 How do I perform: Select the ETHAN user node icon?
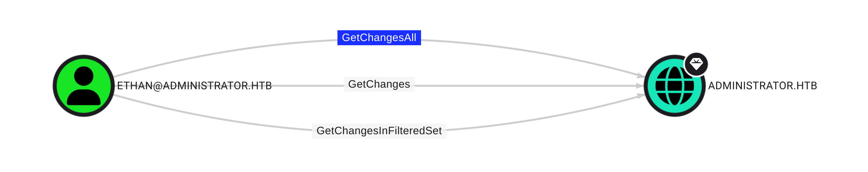(83, 86)
